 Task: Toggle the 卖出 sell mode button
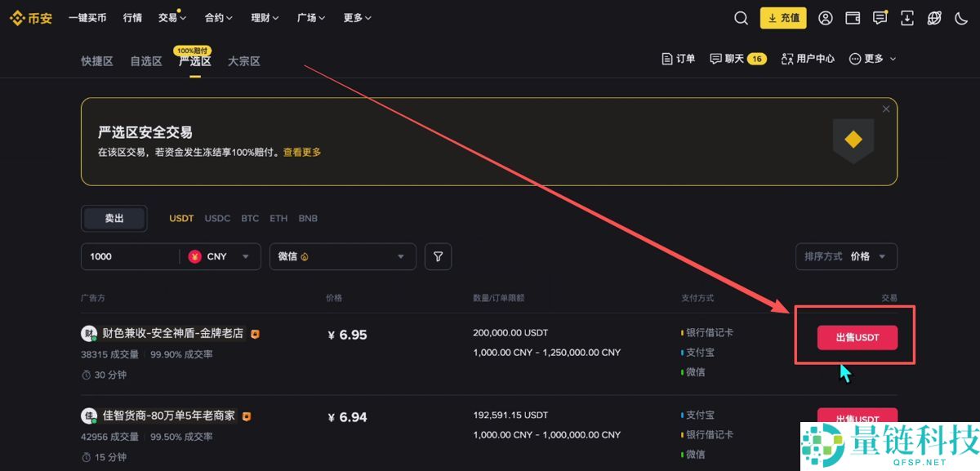(114, 218)
